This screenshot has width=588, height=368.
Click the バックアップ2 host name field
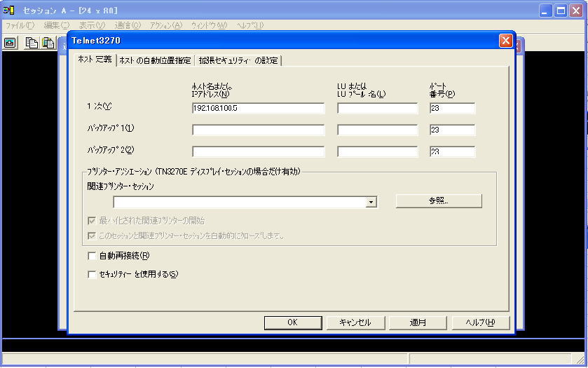tap(258, 151)
